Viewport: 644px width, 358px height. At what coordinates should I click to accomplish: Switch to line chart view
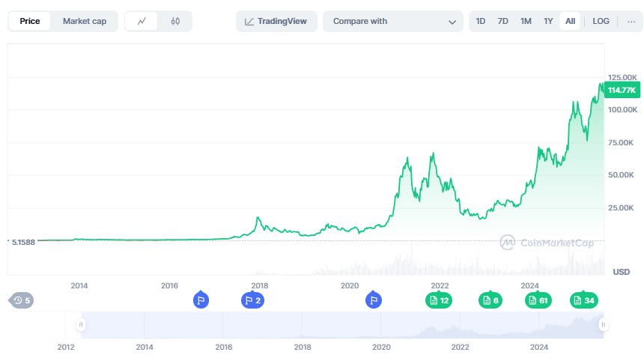coord(142,21)
